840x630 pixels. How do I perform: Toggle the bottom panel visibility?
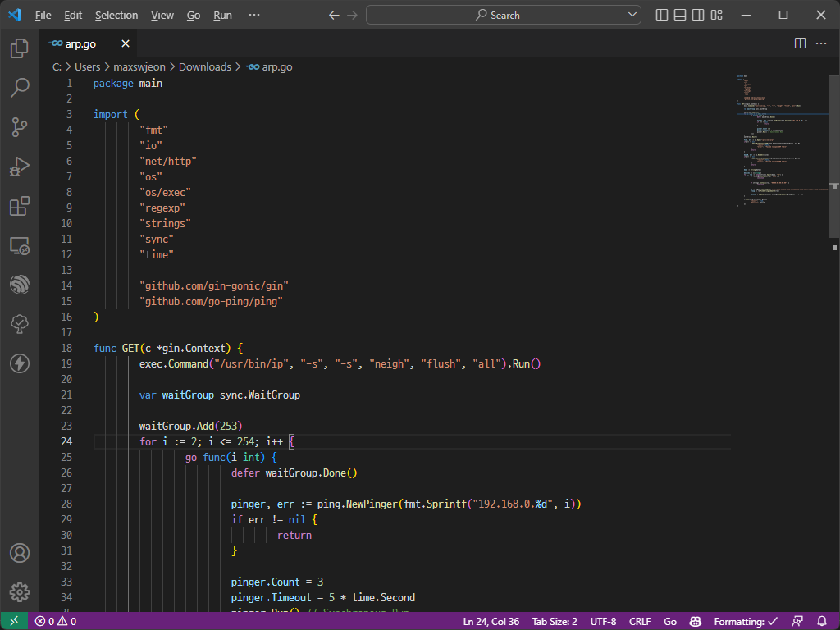pos(680,15)
